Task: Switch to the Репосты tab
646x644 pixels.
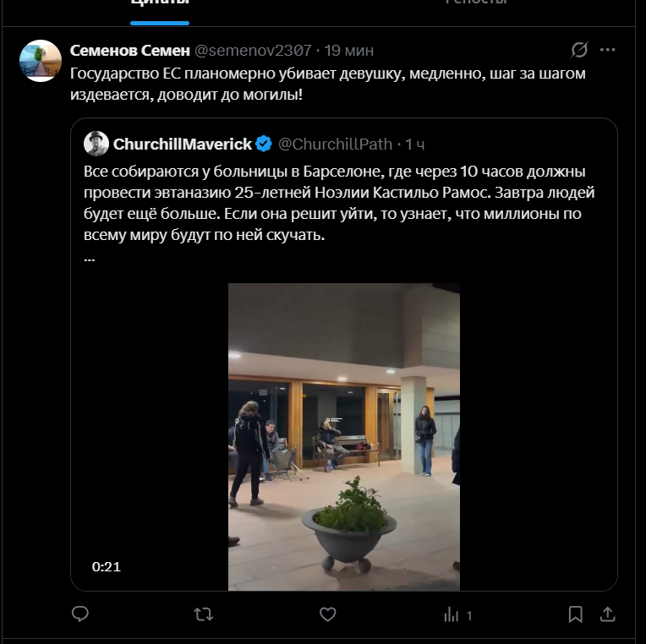Action: (x=476, y=4)
